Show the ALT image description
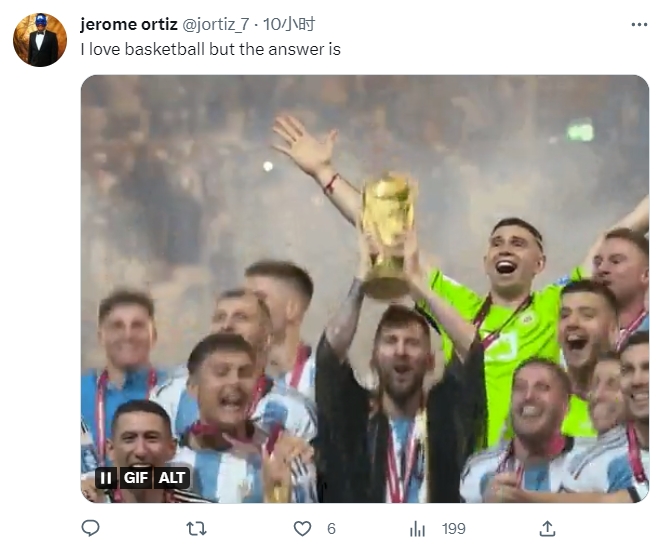Viewport: 667px width, 553px height. [172, 478]
